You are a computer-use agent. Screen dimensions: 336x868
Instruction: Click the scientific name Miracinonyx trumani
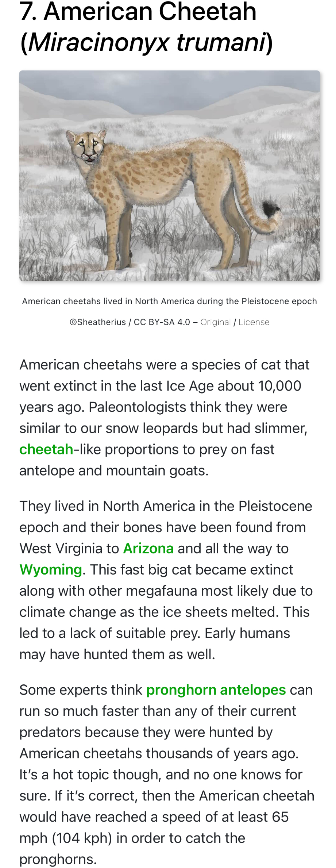point(147,42)
